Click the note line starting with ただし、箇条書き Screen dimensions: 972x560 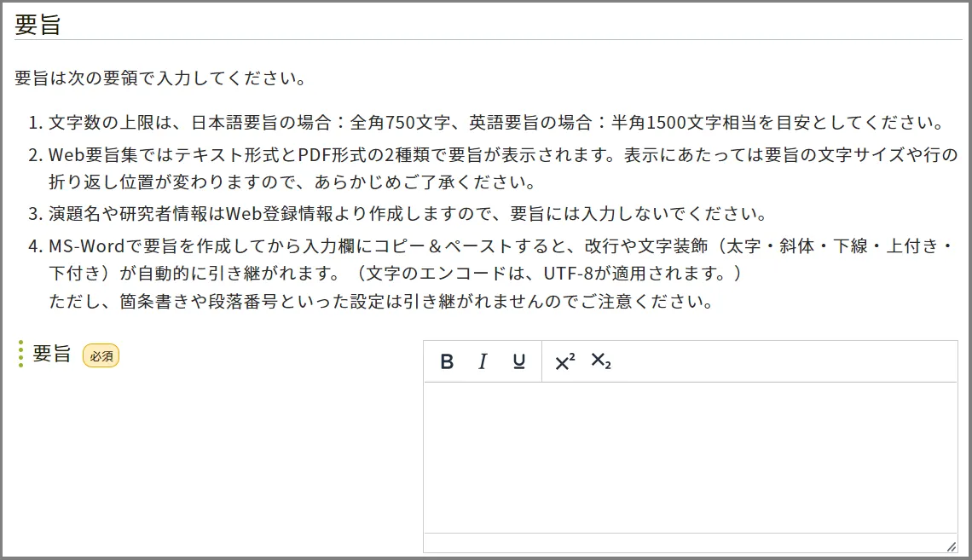tap(380, 302)
